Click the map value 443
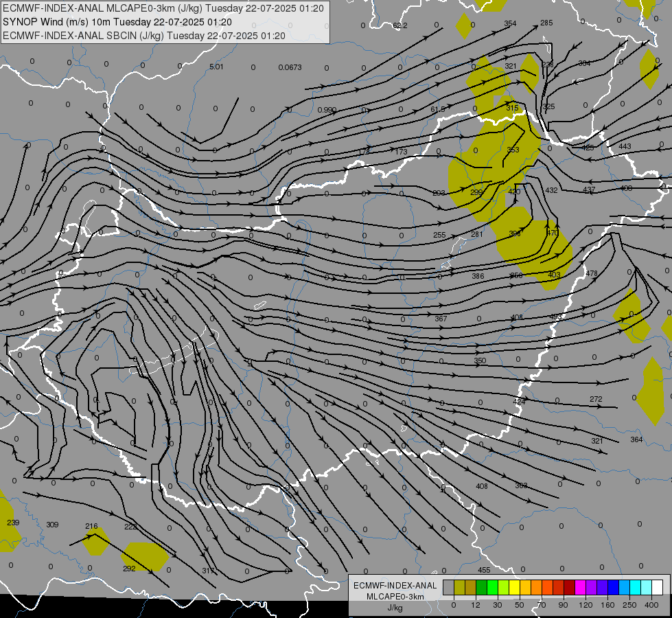Image resolution: width=672 pixels, height=618 pixels. click(625, 146)
